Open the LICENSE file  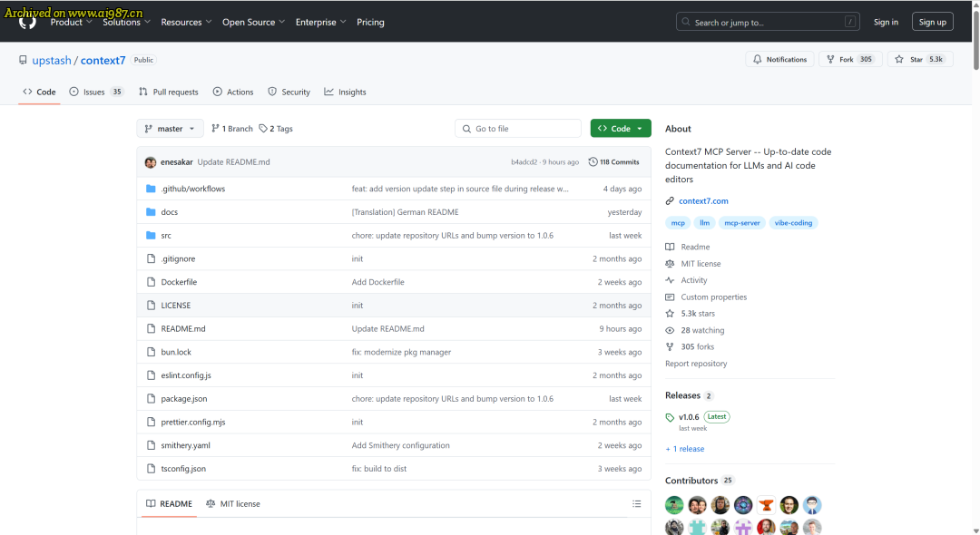click(176, 306)
